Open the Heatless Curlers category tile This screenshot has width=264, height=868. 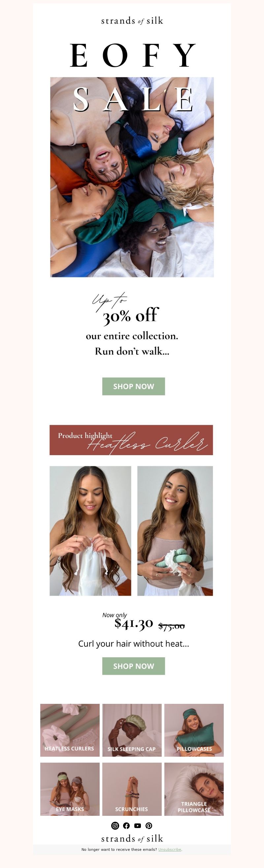pos(70,730)
